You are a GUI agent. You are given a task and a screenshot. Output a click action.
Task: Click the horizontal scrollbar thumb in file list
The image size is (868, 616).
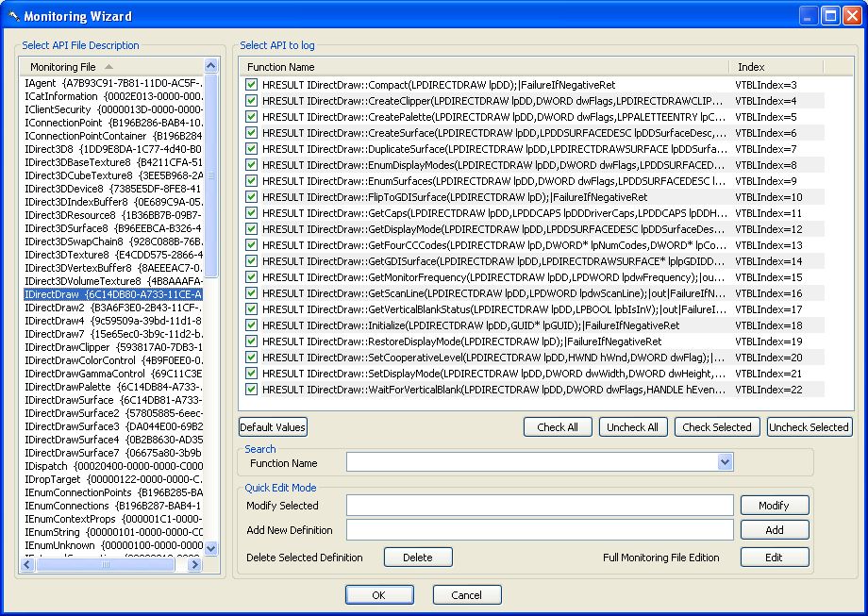(x=105, y=564)
